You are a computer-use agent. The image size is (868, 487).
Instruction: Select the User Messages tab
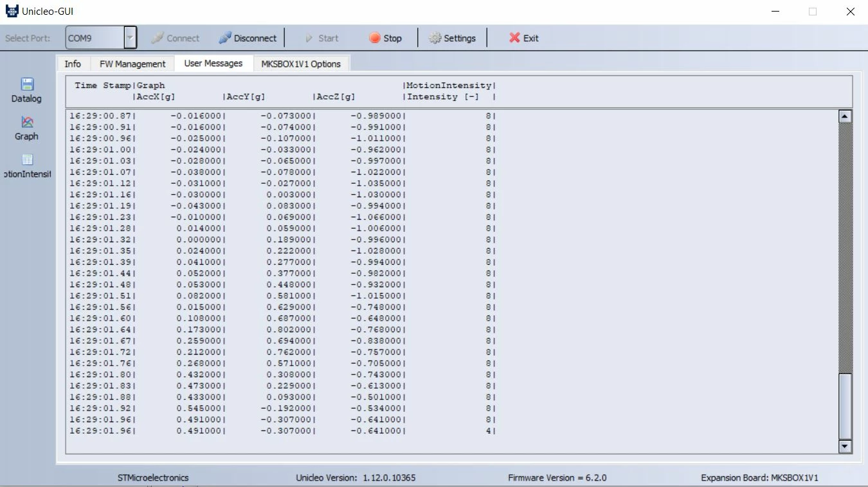(213, 63)
